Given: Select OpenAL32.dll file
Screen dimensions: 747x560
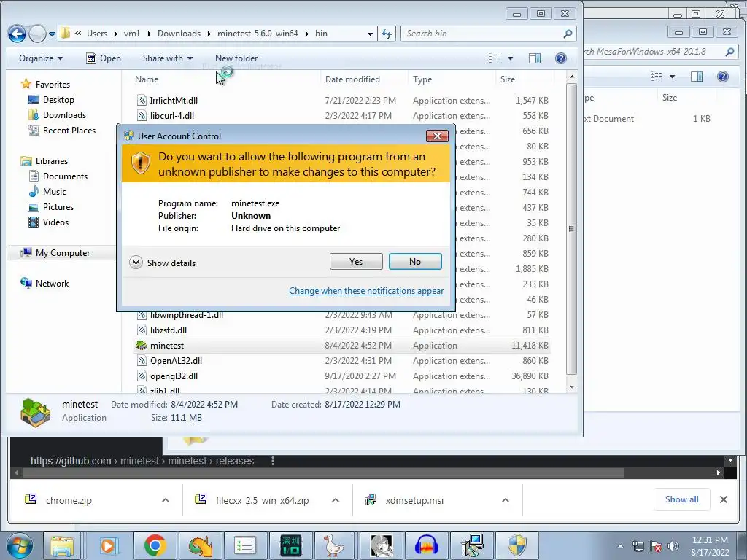Looking at the screenshot, I should click(176, 360).
